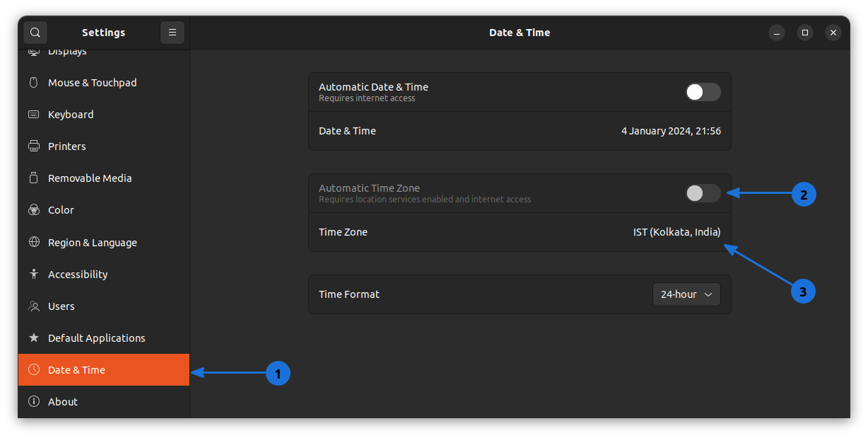This screenshot has height=438, width=868.
Task: Close the Settings window
Action: (833, 33)
